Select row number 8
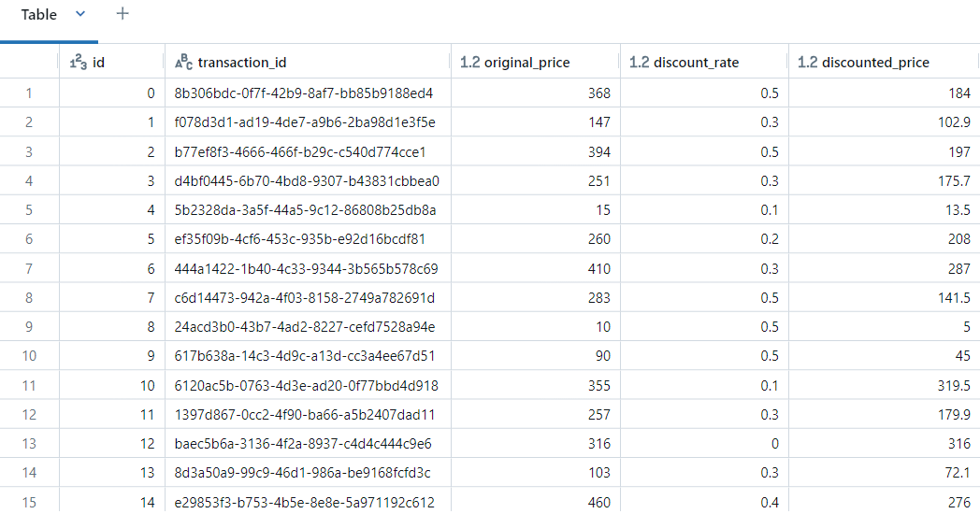 click(x=29, y=298)
